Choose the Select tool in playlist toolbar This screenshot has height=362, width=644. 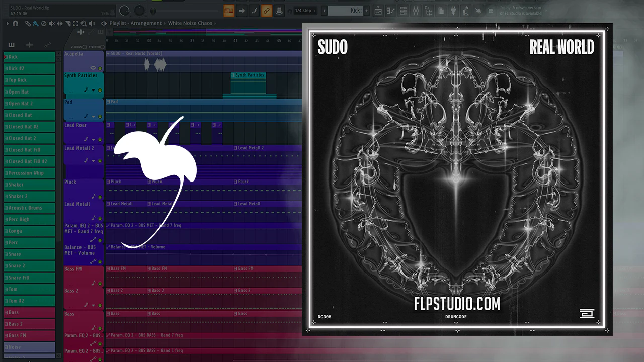coord(75,23)
